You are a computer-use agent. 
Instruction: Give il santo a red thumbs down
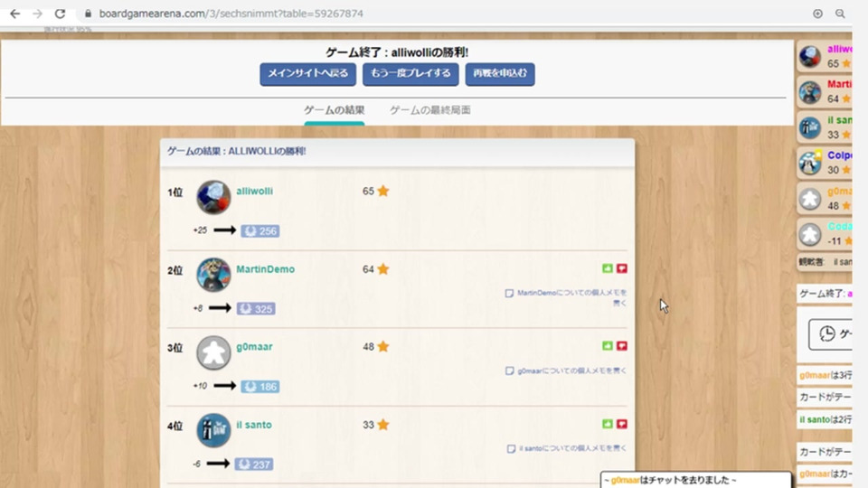pyautogui.click(x=622, y=424)
